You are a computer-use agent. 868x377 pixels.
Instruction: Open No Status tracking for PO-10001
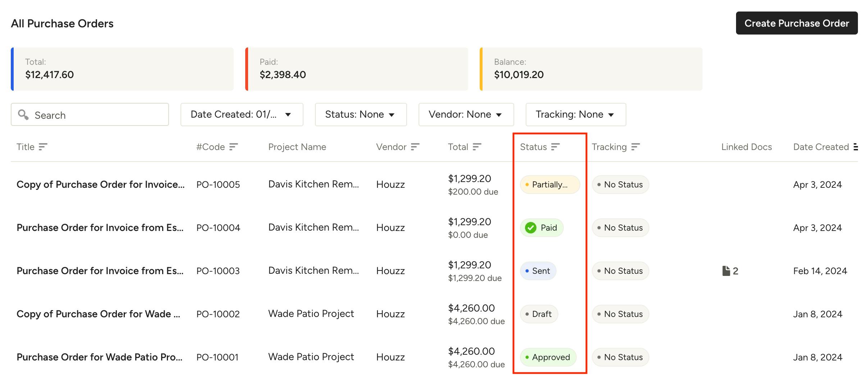[x=620, y=357]
